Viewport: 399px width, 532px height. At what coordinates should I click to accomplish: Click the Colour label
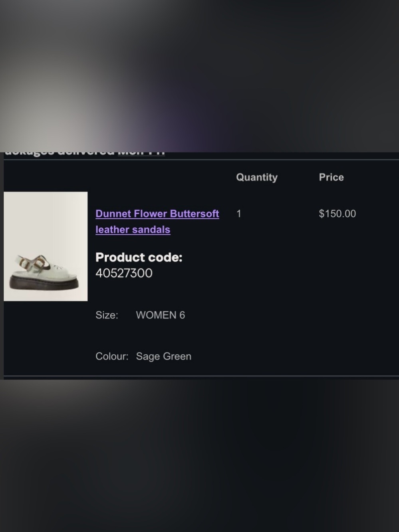click(112, 356)
